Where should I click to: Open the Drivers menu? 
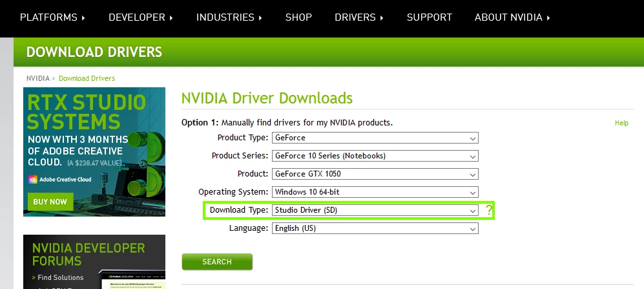pos(359,17)
